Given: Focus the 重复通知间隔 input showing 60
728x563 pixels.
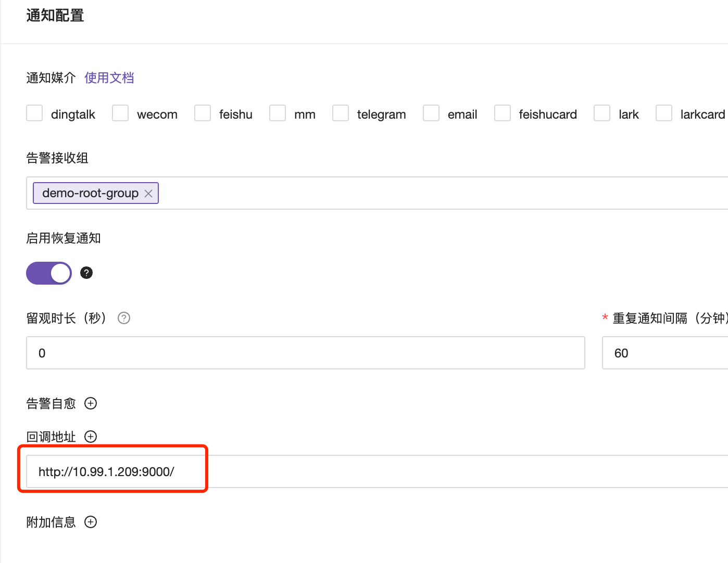Looking at the screenshot, I should 665,353.
